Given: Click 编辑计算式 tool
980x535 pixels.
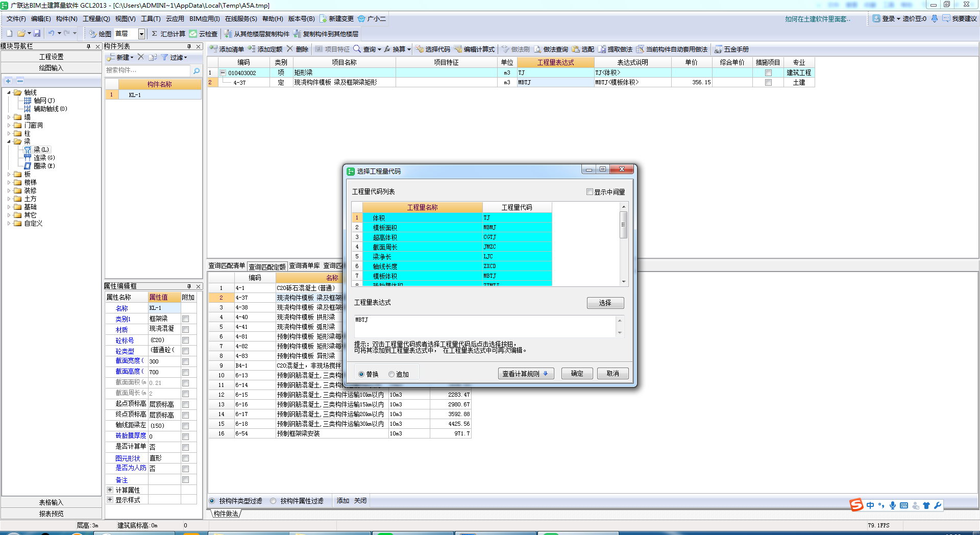Looking at the screenshot, I should tap(474, 49).
